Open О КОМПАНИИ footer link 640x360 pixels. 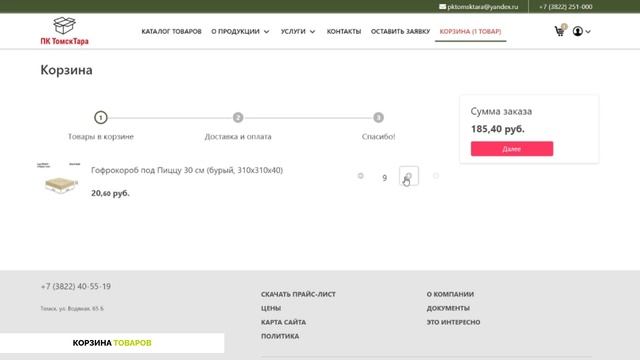[x=450, y=294]
